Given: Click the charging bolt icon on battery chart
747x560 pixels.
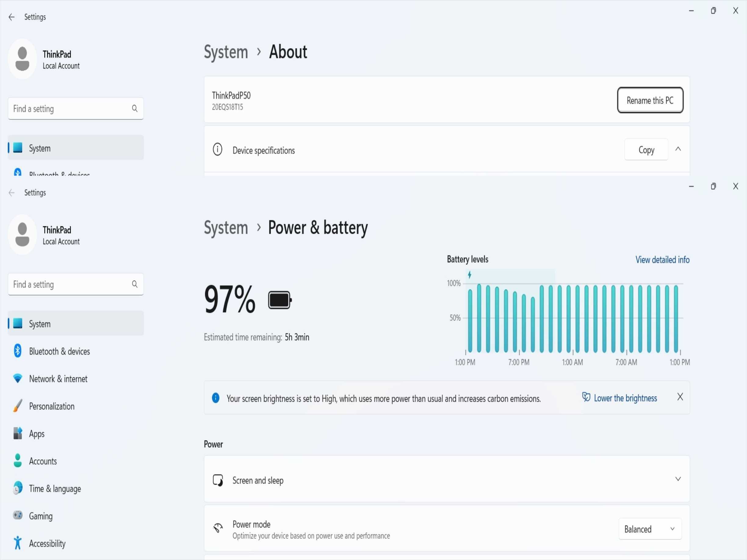Looking at the screenshot, I should coord(469,275).
